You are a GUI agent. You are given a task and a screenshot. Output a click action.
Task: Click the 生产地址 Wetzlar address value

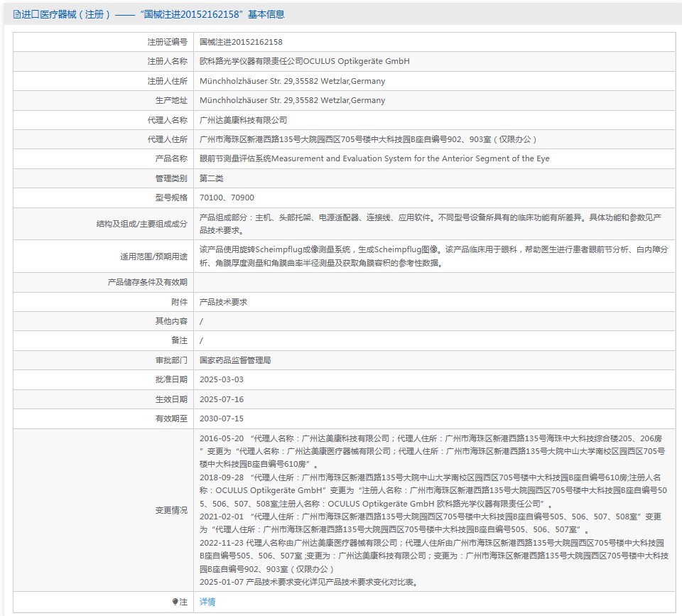(292, 100)
